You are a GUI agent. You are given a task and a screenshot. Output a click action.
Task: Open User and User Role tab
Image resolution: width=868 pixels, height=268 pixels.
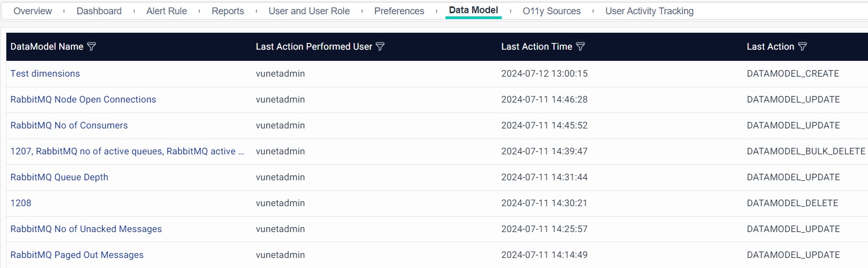309,11
